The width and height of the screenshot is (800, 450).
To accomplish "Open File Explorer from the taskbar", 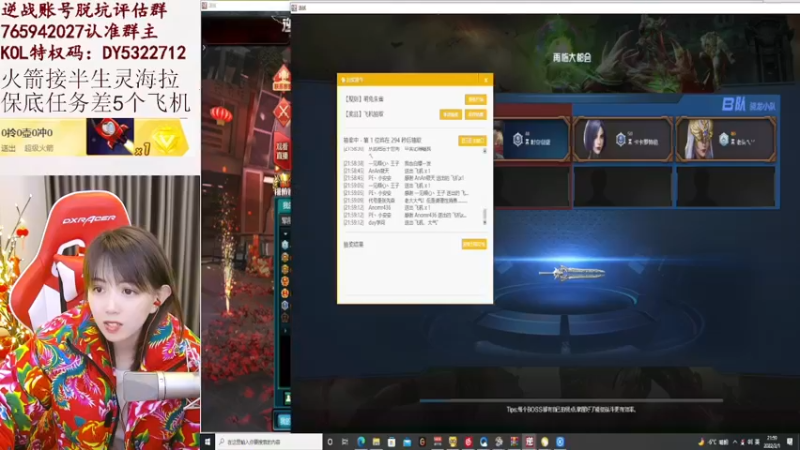I will tap(376, 442).
